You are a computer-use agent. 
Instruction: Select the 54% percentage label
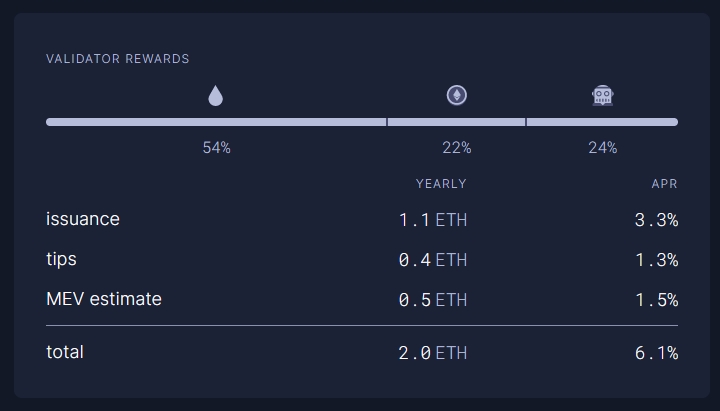point(216,148)
